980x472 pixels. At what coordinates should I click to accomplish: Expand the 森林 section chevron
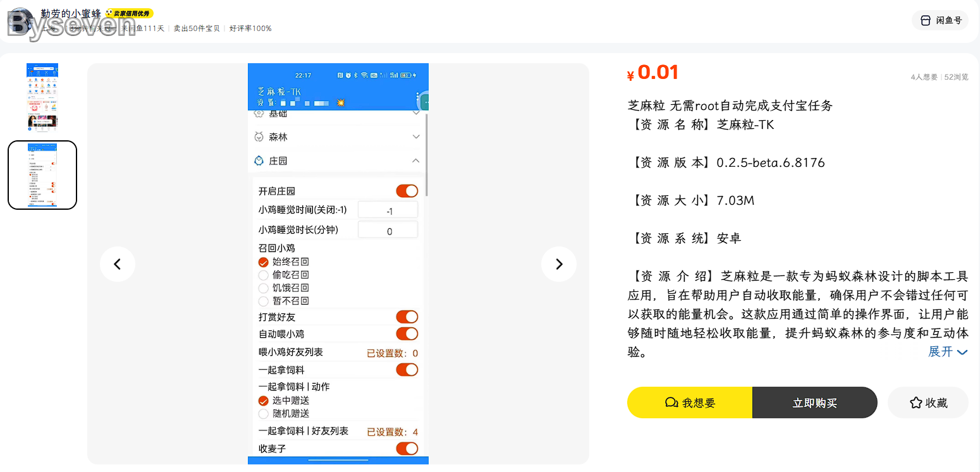tap(416, 136)
